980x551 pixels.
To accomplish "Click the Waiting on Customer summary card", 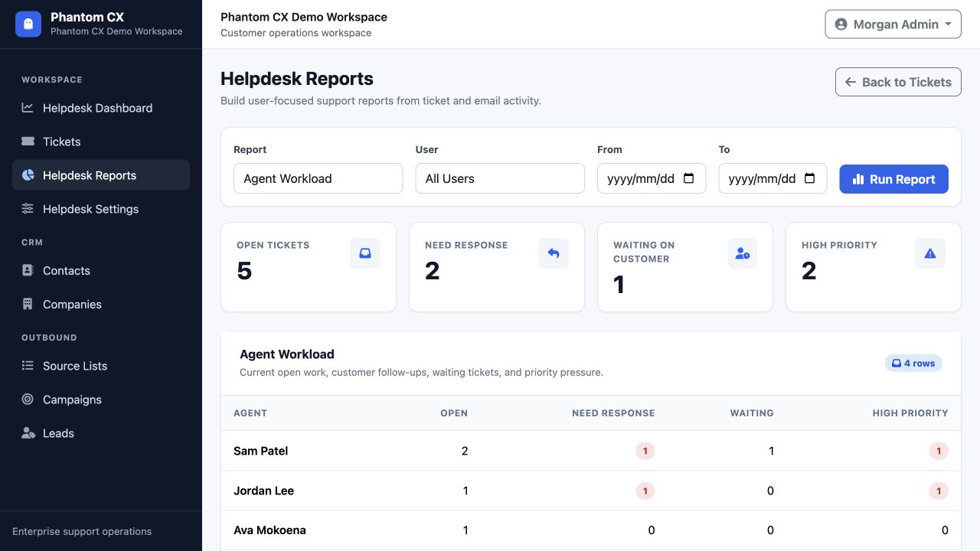I will 685,267.
